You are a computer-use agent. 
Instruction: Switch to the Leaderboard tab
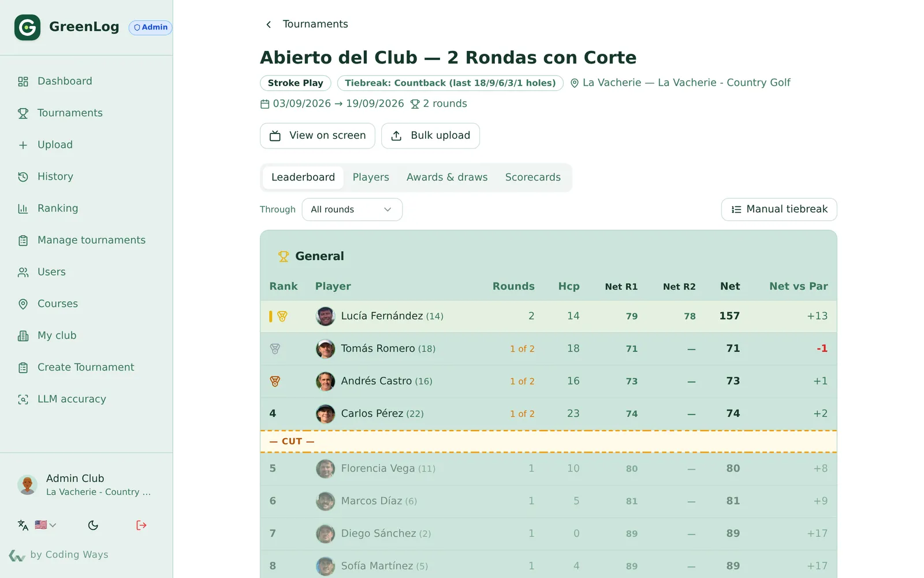click(x=303, y=177)
